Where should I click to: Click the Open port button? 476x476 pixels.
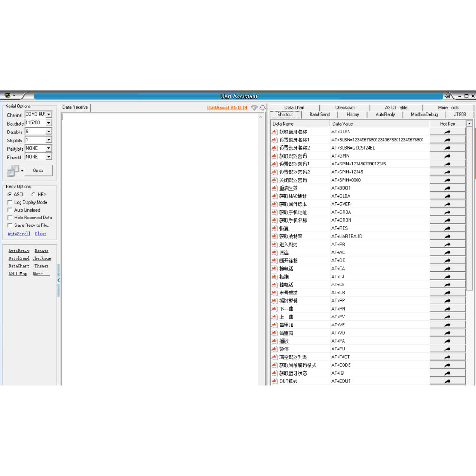click(x=38, y=170)
